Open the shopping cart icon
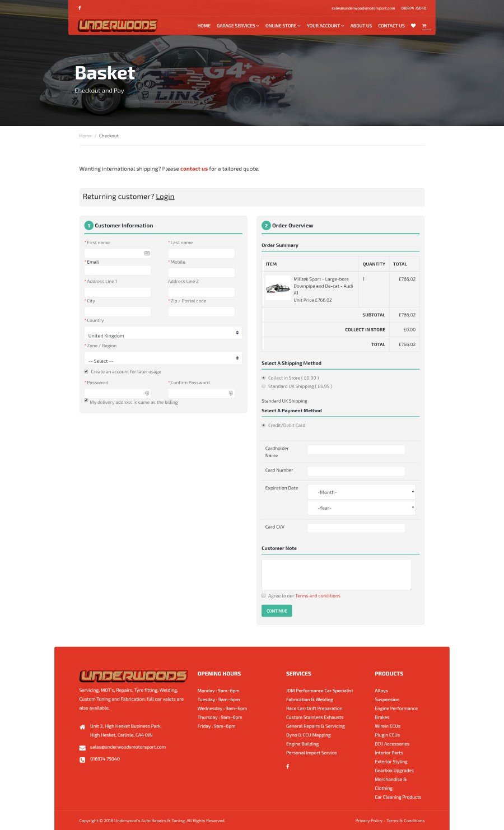The height and width of the screenshot is (830, 504). click(x=424, y=26)
